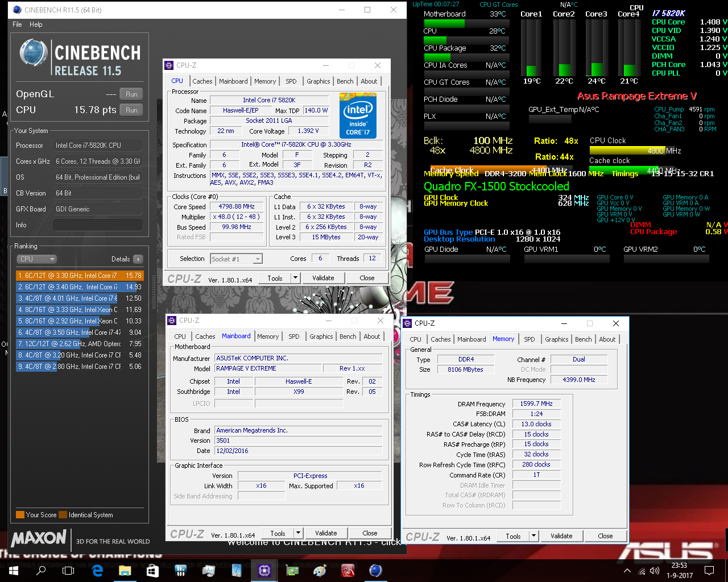Click the Info field in Cinebench
This screenshot has width=728, height=582.
(98, 225)
